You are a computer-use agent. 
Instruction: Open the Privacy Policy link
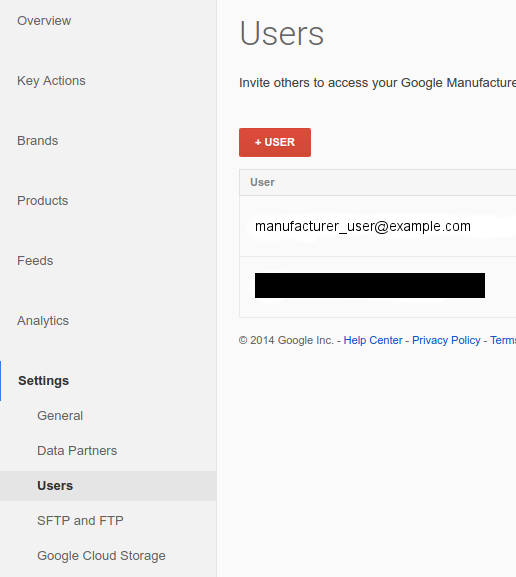point(446,340)
